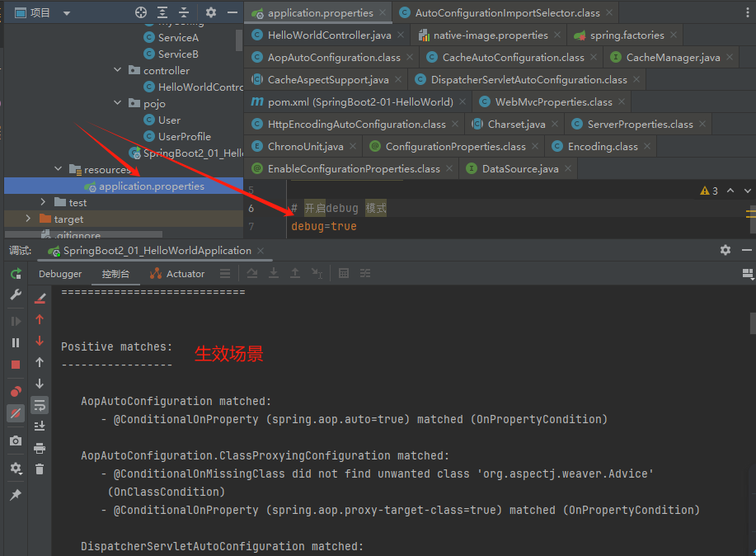Click the console vertical scrollbar thumb
756x556 pixels.
click(x=753, y=323)
